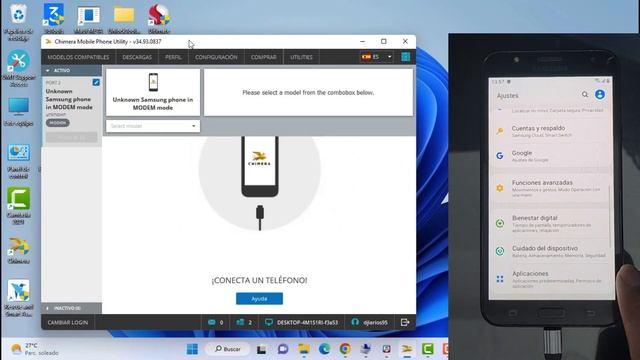Select the third icon in top desktop row

(89, 18)
